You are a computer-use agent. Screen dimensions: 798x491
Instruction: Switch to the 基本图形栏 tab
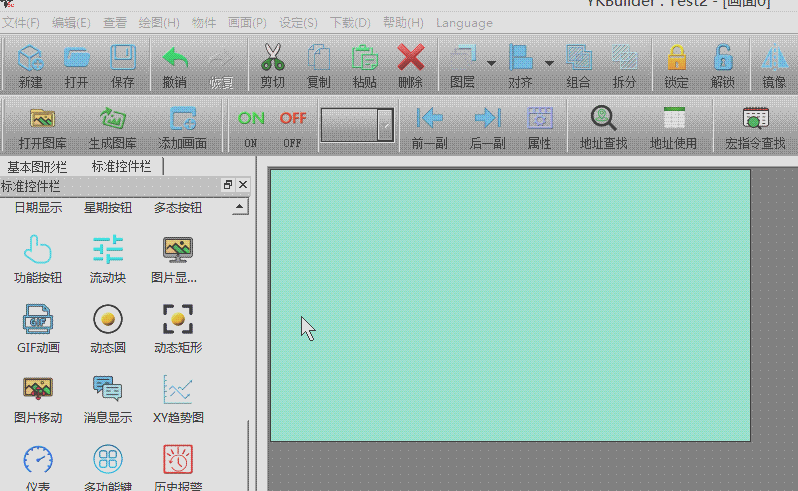(x=37, y=166)
